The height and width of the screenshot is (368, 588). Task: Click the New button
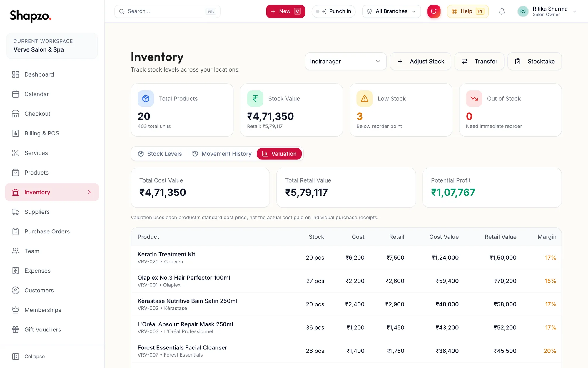[285, 11]
